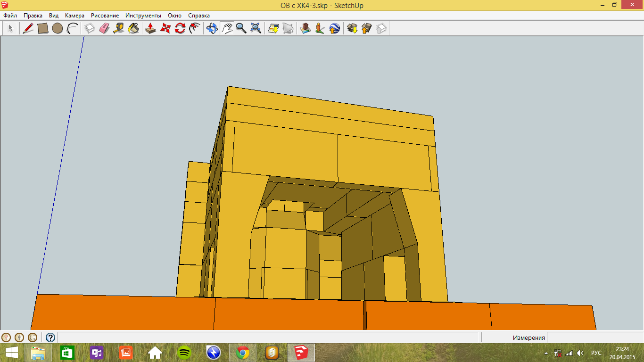This screenshot has height=362, width=644.
Task: Open the Файл menu
Action: pos(10,16)
